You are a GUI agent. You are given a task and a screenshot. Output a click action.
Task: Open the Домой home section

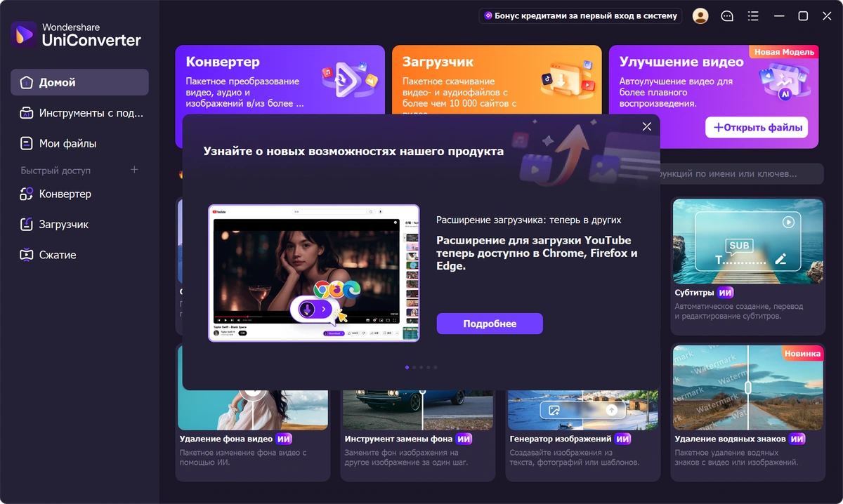pyautogui.click(x=79, y=82)
